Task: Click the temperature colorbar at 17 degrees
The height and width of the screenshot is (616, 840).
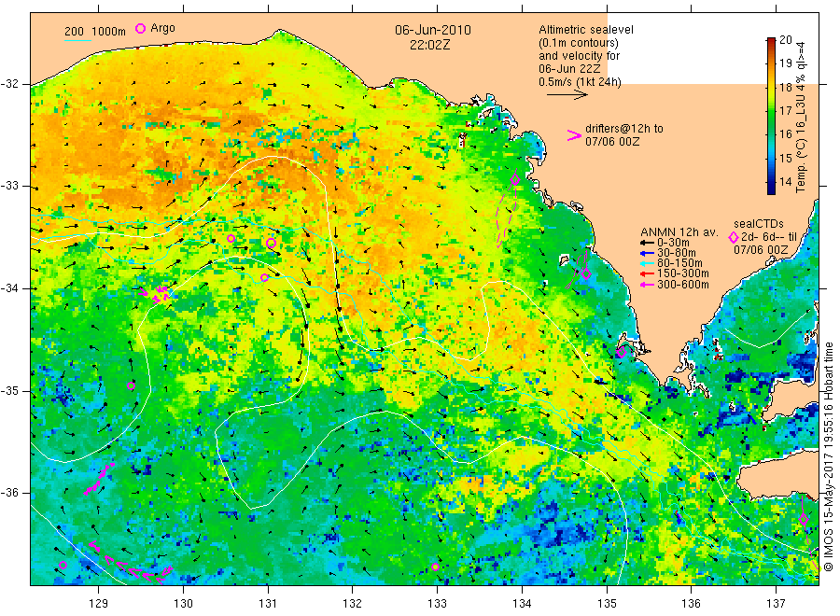Action: (x=771, y=111)
